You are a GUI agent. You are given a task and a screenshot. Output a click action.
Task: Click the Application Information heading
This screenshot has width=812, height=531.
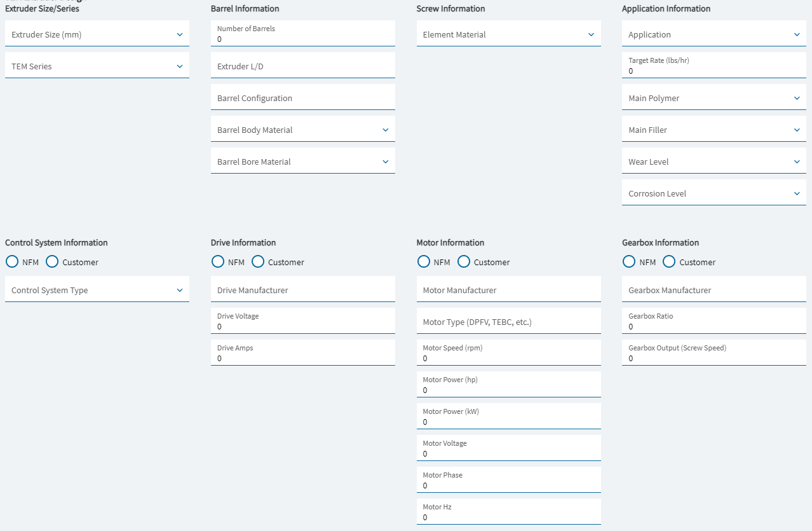[666, 9]
